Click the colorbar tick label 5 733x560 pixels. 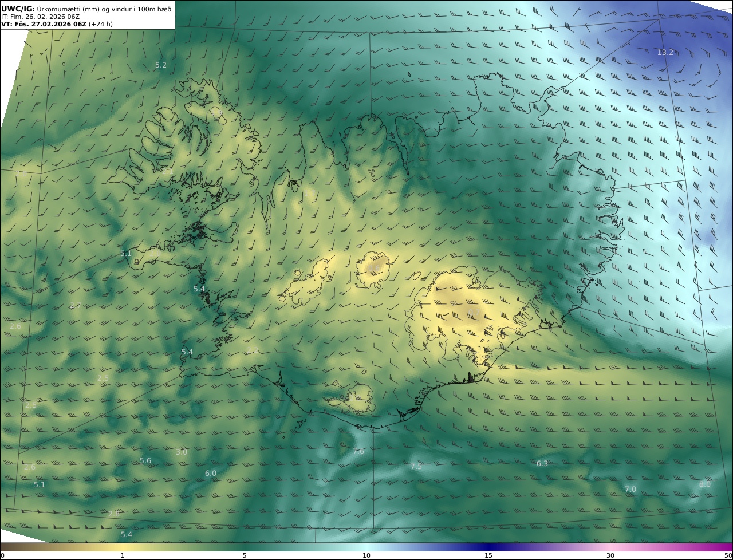(245, 555)
